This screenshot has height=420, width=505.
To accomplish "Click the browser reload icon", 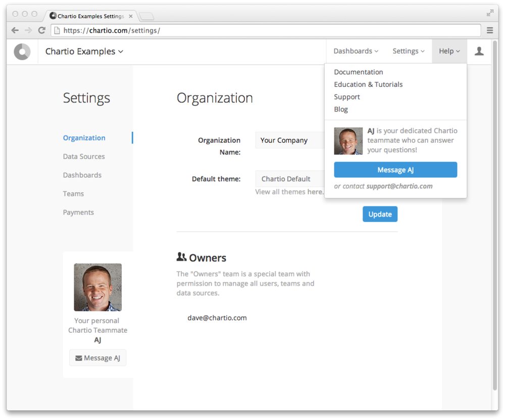I will [41, 30].
